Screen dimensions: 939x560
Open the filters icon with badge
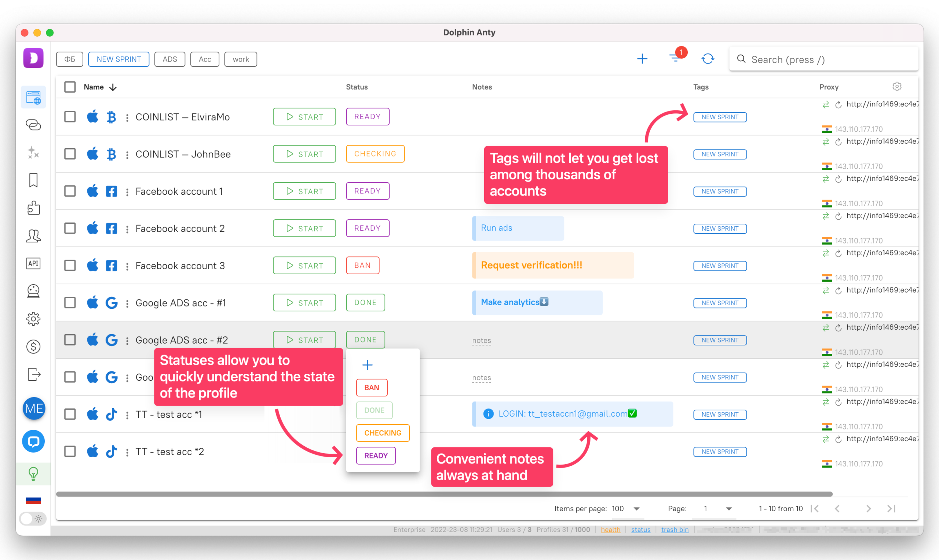[676, 58]
